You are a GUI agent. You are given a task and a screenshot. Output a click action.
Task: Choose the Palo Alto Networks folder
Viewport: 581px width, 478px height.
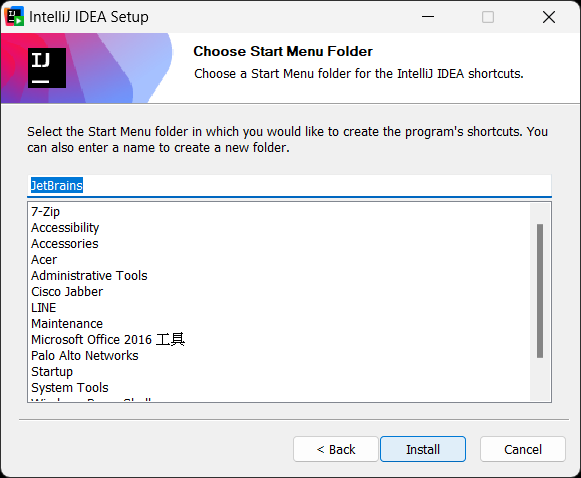85,355
